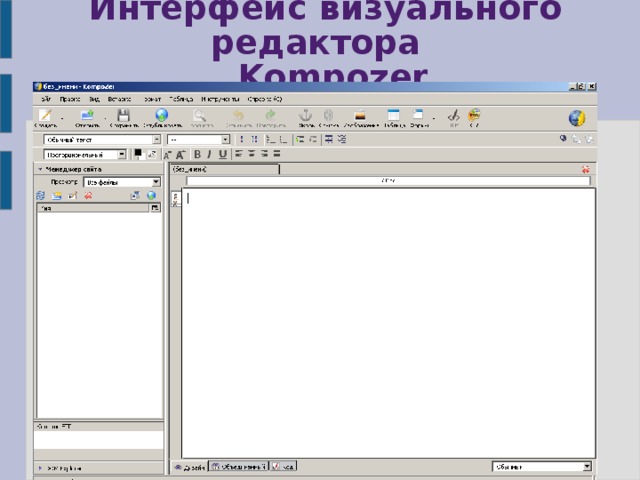
Task: Open the Вид menu
Action: (x=94, y=99)
